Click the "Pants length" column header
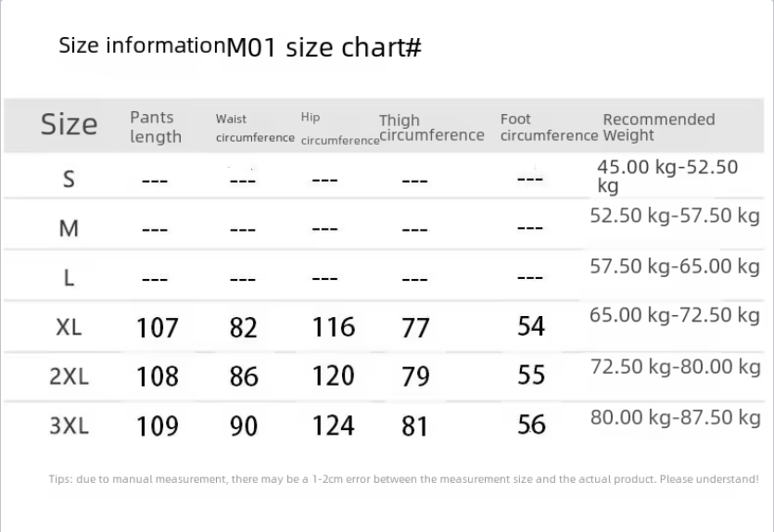 (156, 127)
